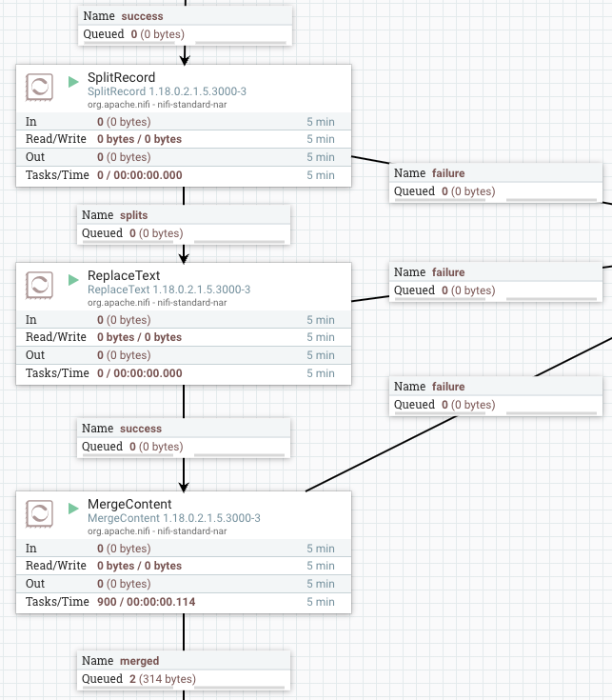Image resolution: width=612 pixels, height=700 pixels.
Task: Click the MergeContent processor icon
Action: point(39,514)
